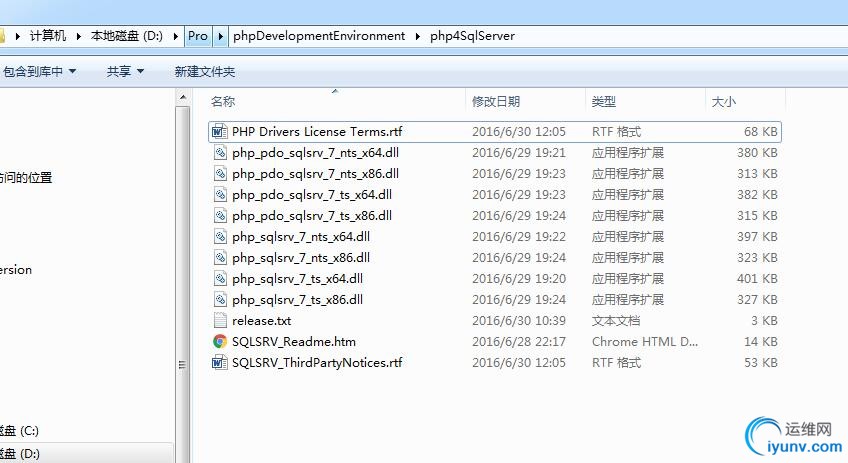The width and height of the screenshot is (848, 463).
Task: Select 本地磁盘 (C:) in the navigation pane
Action: click(19, 431)
